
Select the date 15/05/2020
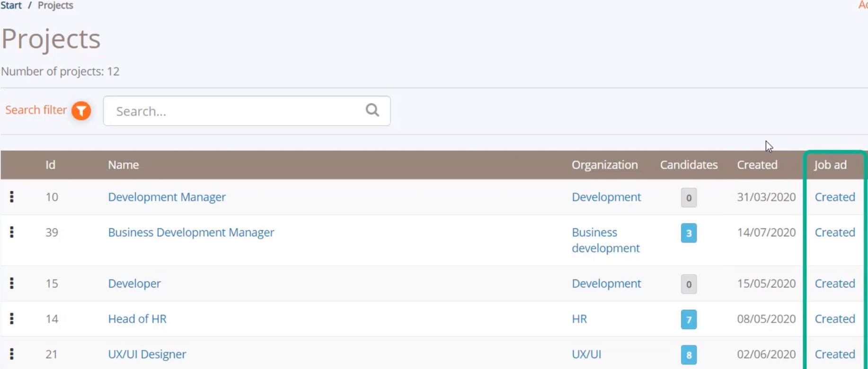coord(766,284)
